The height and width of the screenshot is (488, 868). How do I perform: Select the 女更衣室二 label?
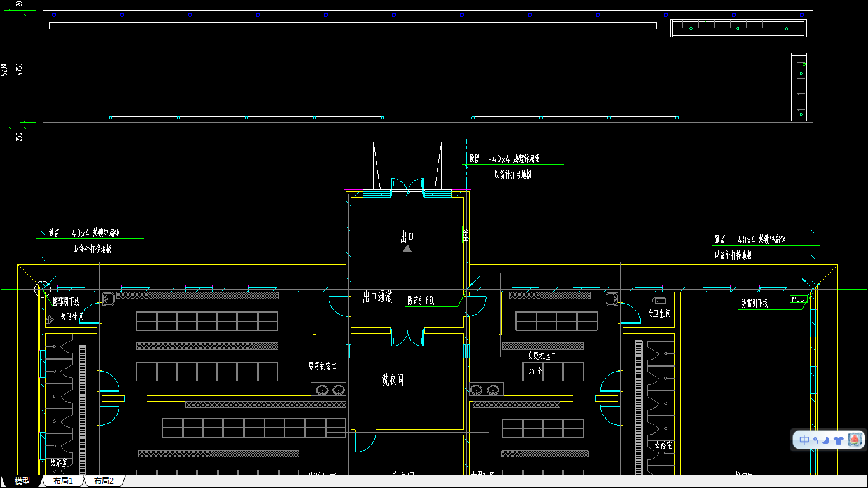(542, 356)
